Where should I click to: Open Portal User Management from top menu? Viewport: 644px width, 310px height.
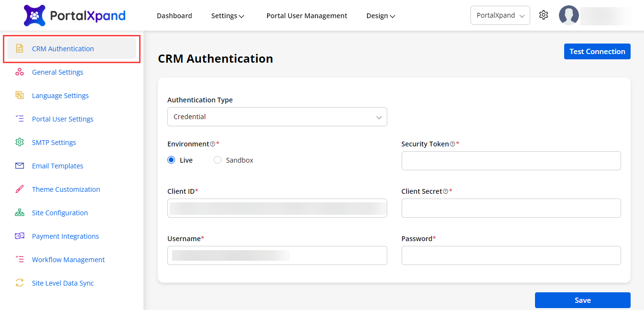[306, 16]
